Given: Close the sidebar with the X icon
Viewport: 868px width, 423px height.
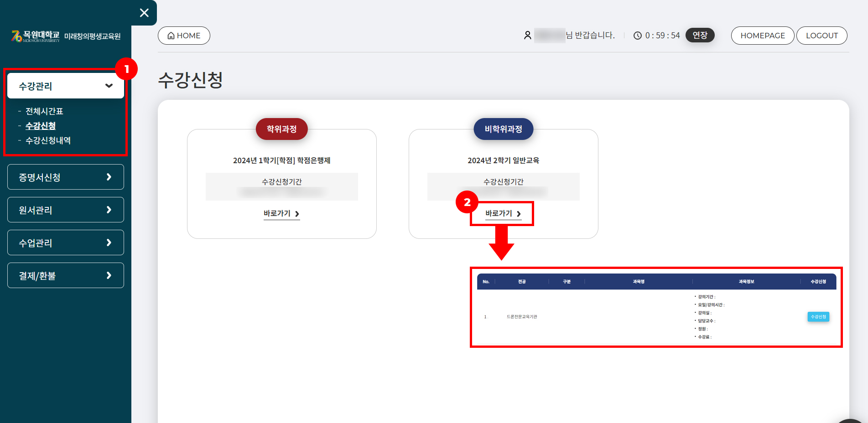Looking at the screenshot, I should coord(144,13).
